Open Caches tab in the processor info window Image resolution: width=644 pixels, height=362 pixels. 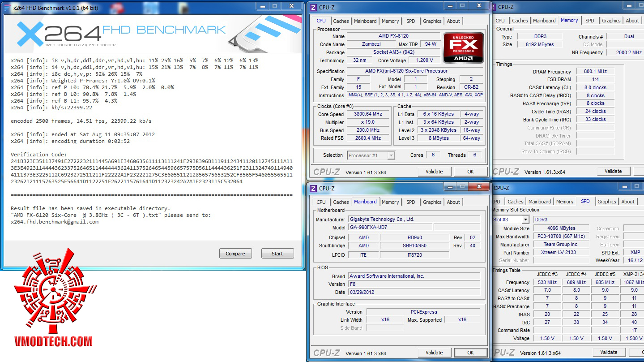(x=341, y=21)
